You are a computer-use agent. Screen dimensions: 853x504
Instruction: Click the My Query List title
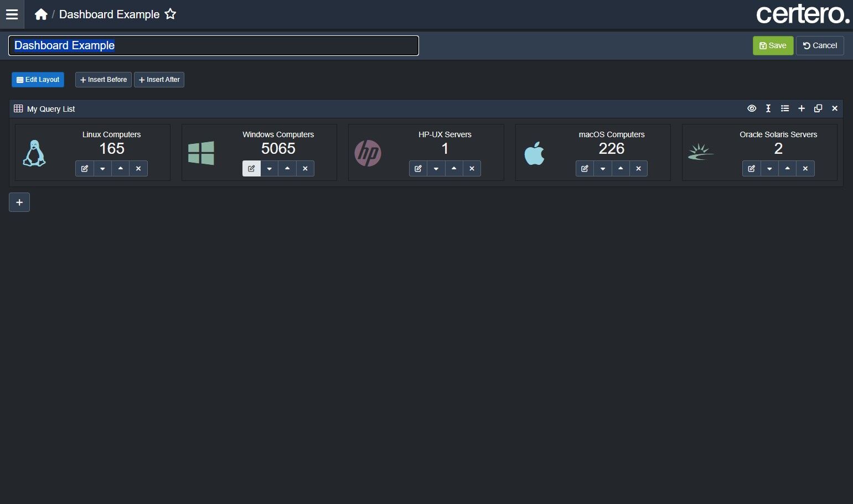(51, 109)
